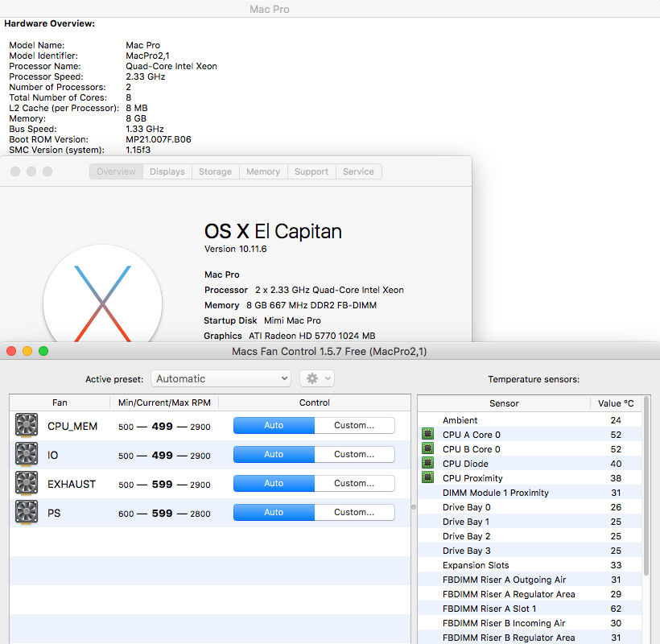
Task: Click the temperature sensors list scrollbar
Action: point(646,486)
